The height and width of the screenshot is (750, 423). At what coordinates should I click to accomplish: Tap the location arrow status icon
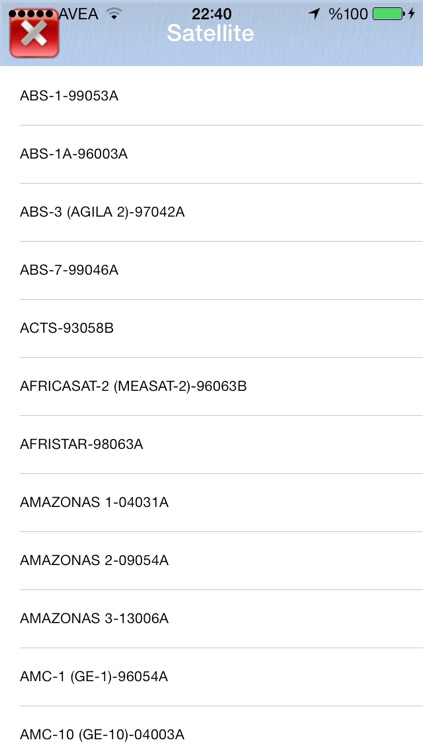[314, 14]
